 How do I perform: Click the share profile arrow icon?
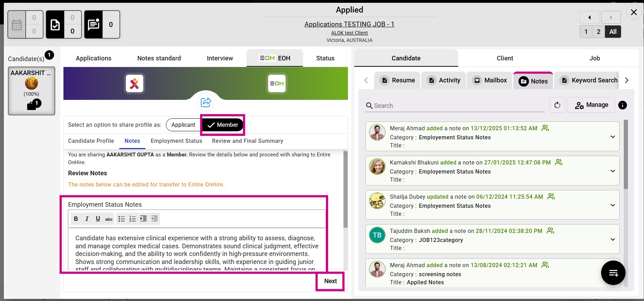206,102
